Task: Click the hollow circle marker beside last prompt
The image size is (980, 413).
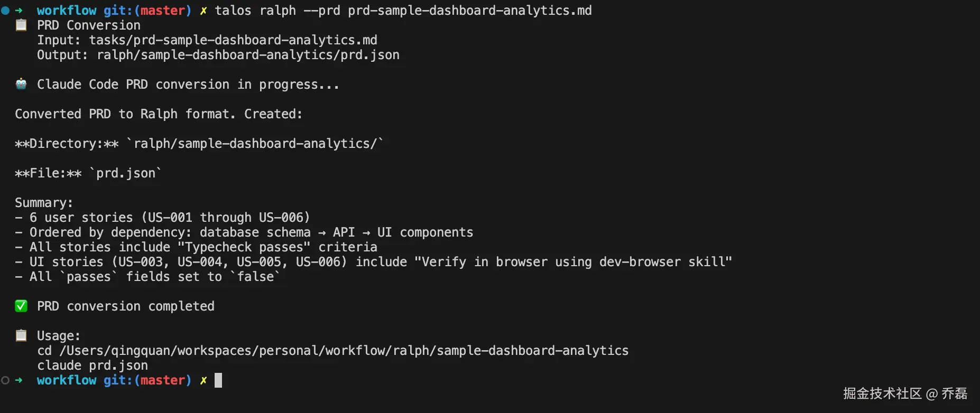Action: [x=5, y=380]
